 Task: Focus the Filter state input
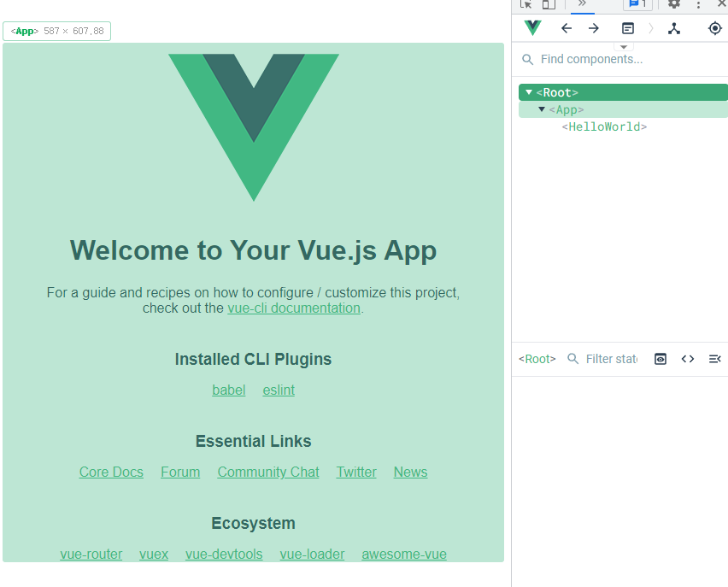point(612,359)
